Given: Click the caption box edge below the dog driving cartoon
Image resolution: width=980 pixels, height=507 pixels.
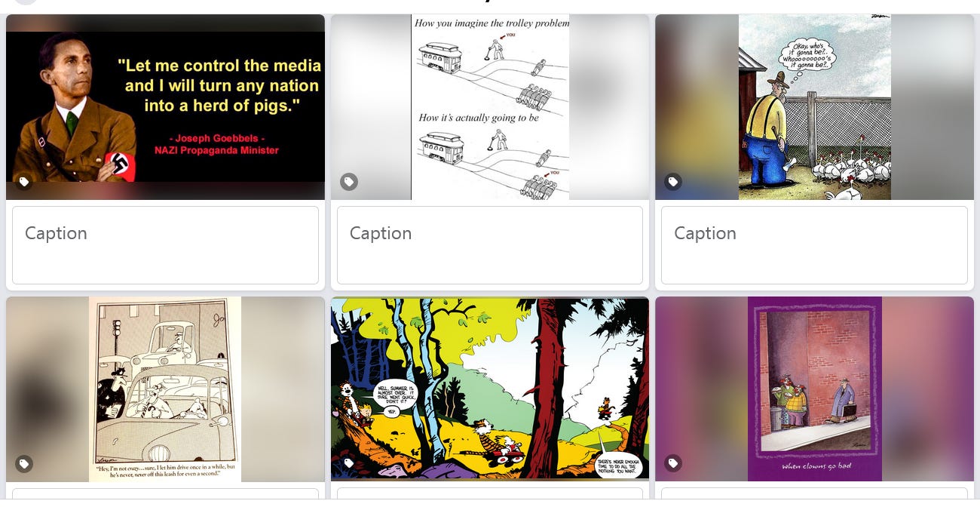Looking at the screenshot, I should coord(165,493).
